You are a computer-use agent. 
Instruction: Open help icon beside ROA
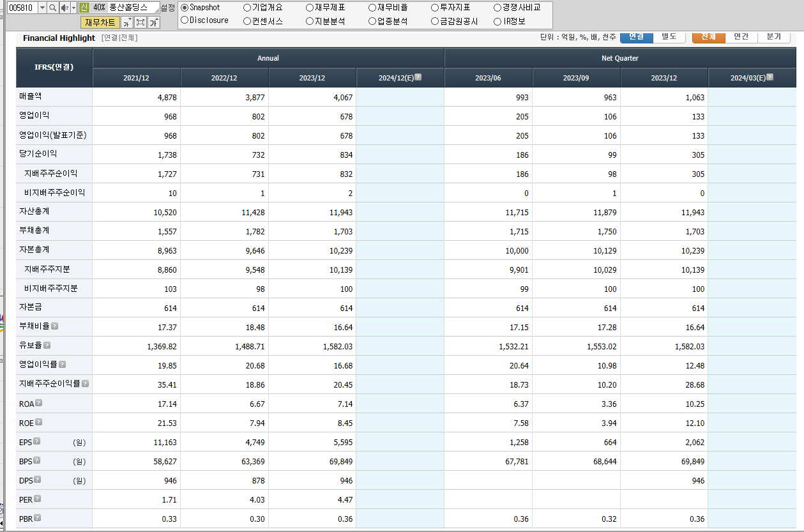pyautogui.click(x=38, y=403)
